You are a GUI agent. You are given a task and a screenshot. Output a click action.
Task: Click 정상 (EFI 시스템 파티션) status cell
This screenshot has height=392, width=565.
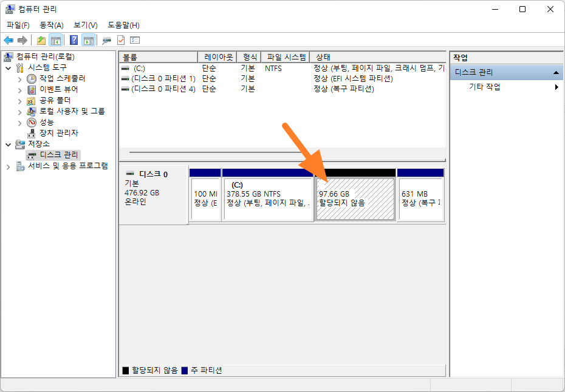coord(353,78)
